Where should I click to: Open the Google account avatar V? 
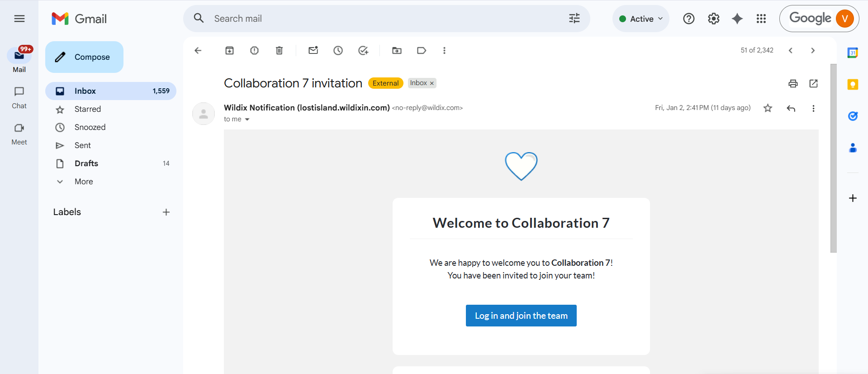(844, 19)
